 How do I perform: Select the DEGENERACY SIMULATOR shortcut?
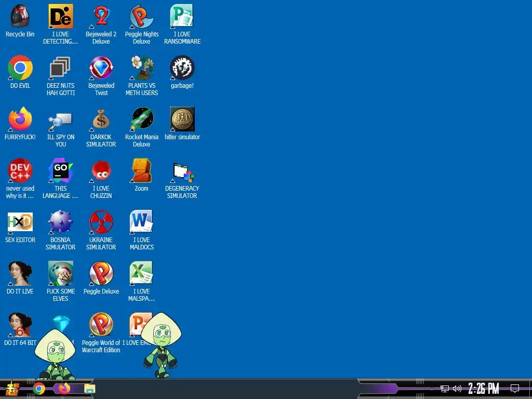(182, 172)
